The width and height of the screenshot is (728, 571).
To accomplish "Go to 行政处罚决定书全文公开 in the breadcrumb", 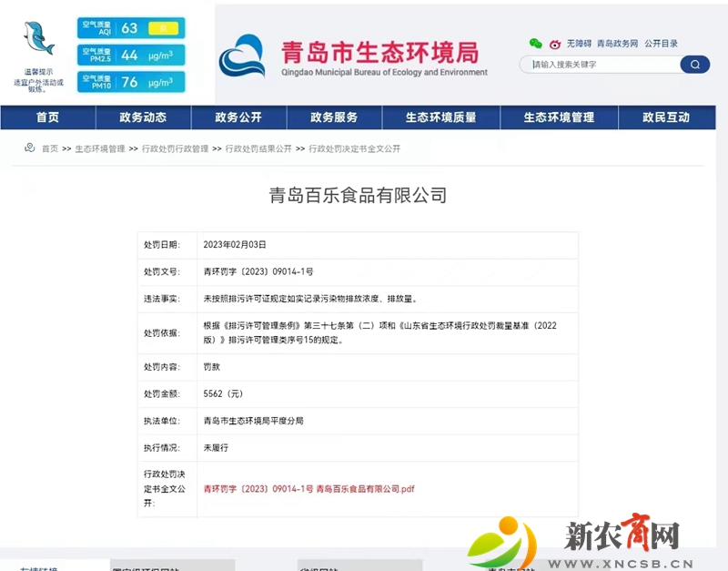I will point(355,148).
